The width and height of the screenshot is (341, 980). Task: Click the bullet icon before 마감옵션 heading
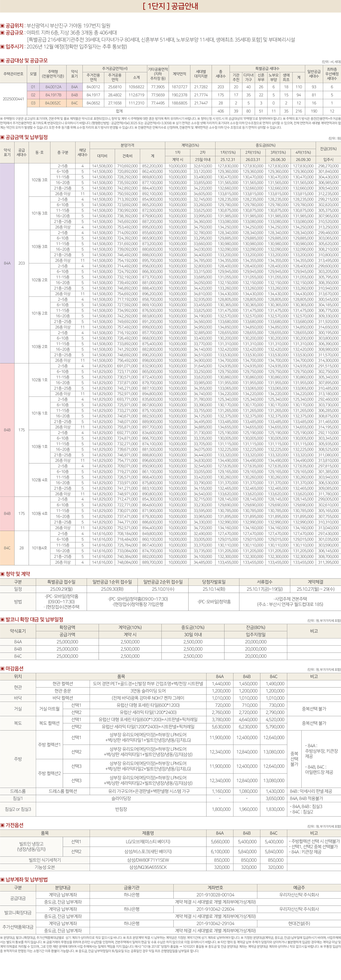coord(2,668)
